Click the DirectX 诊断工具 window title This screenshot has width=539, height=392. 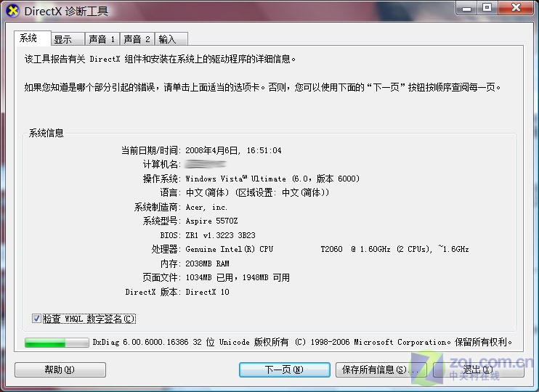coord(66,12)
